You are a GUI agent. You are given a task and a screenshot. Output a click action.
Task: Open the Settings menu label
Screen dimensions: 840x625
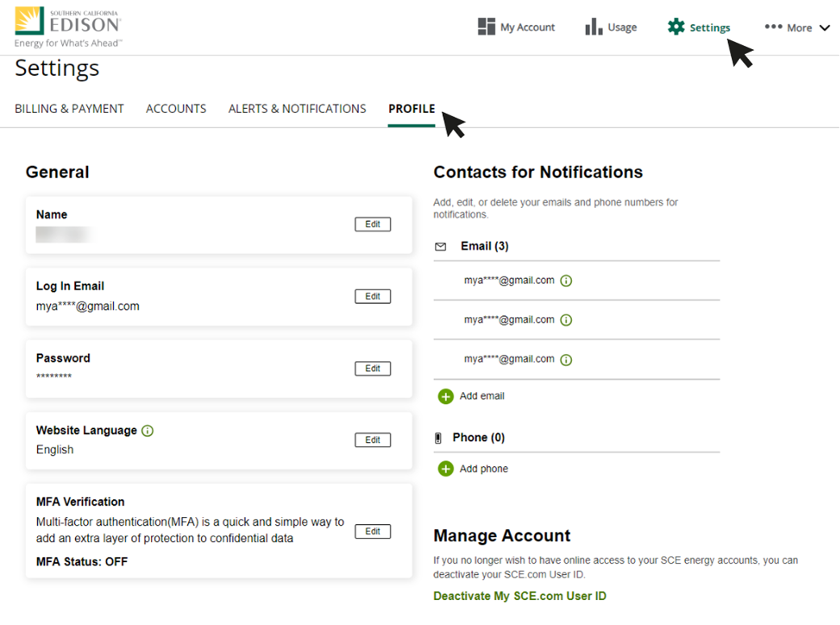coord(710,28)
